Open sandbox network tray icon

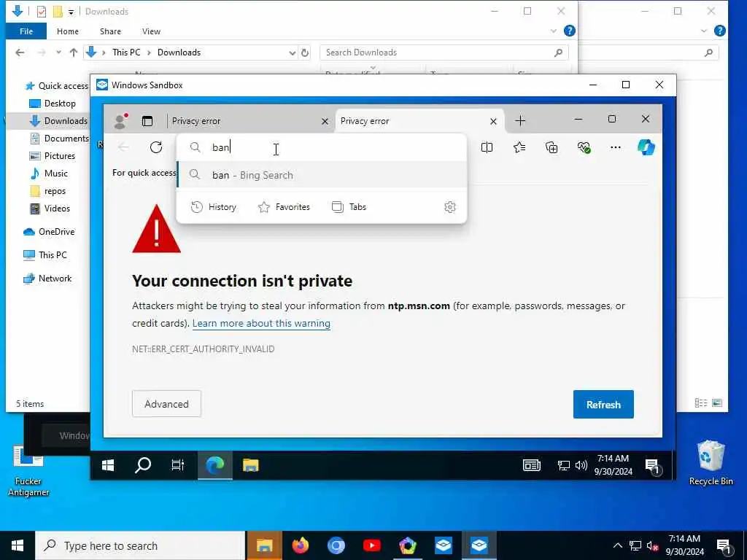pyautogui.click(x=564, y=465)
